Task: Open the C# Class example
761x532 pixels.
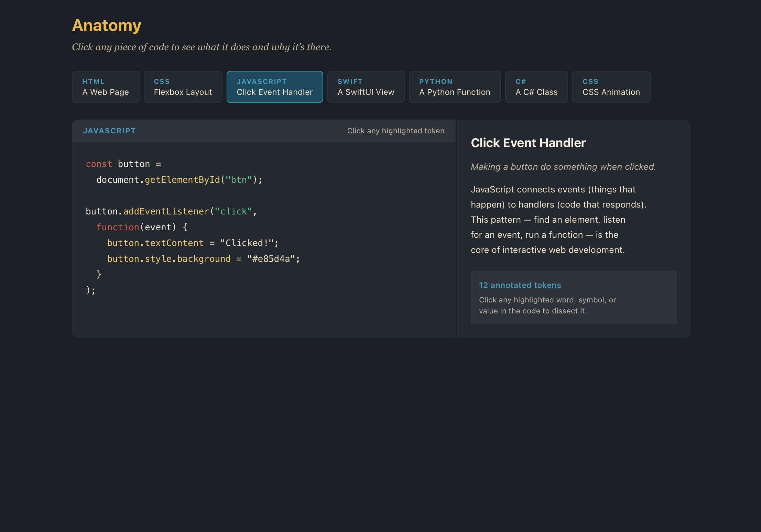Action: tap(536, 87)
